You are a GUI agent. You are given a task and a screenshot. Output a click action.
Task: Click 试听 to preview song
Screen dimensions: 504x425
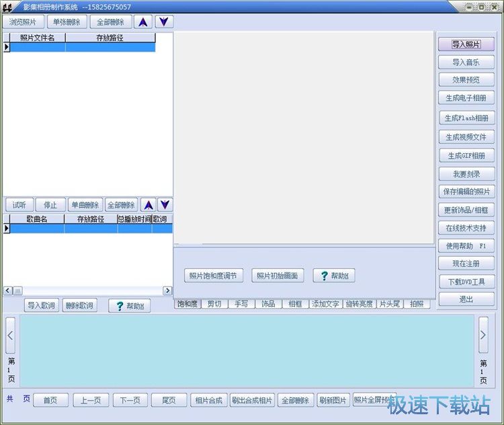19,204
